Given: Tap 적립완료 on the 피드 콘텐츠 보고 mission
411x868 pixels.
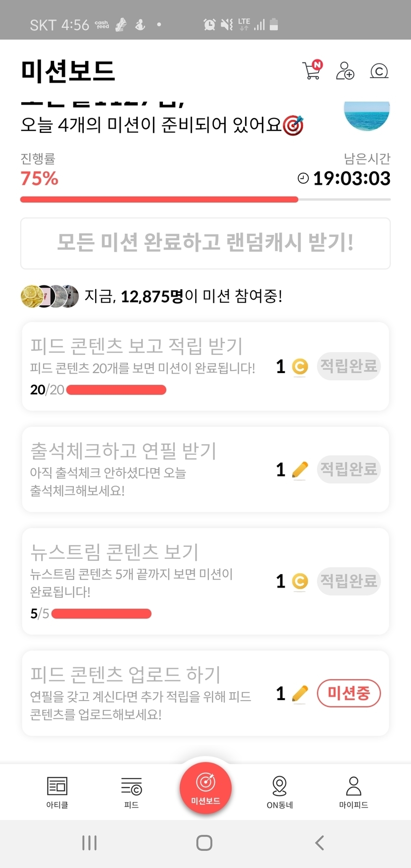Looking at the screenshot, I should (349, 366).
